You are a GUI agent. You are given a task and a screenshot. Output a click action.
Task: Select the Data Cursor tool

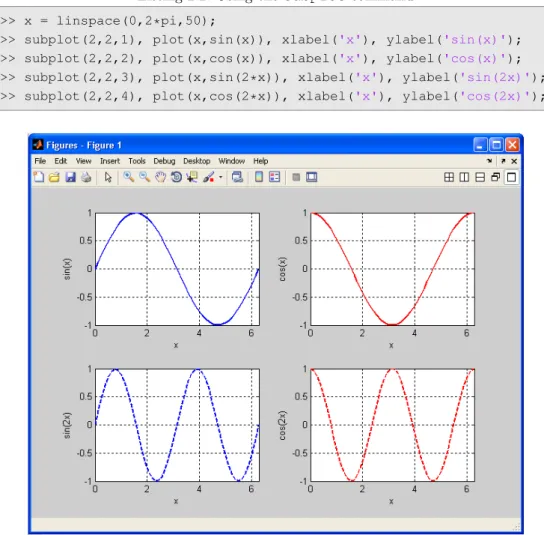click(192, 177)
